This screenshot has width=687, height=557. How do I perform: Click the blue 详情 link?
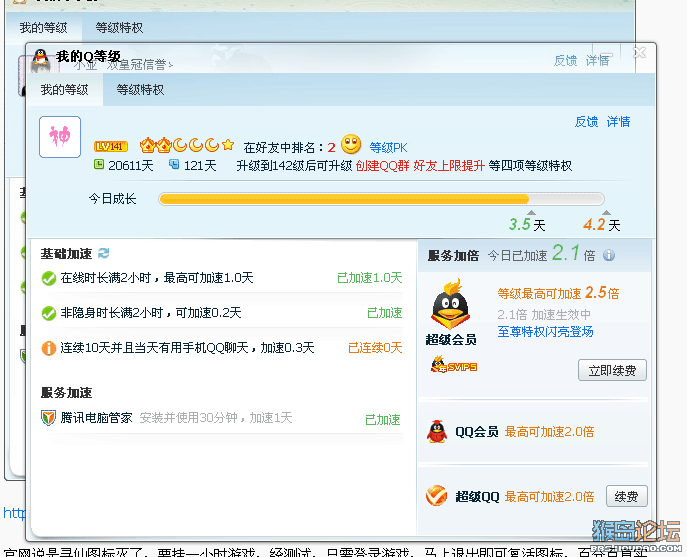tap(618, 122)
